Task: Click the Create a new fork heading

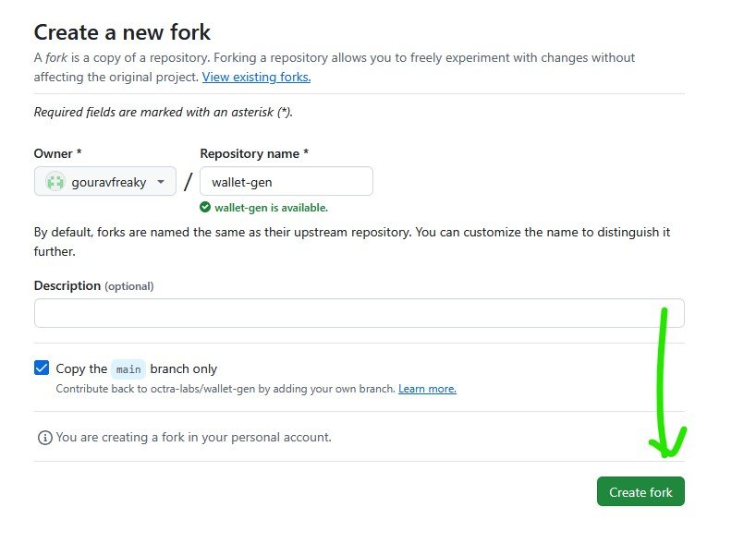Action: point(122,32)
